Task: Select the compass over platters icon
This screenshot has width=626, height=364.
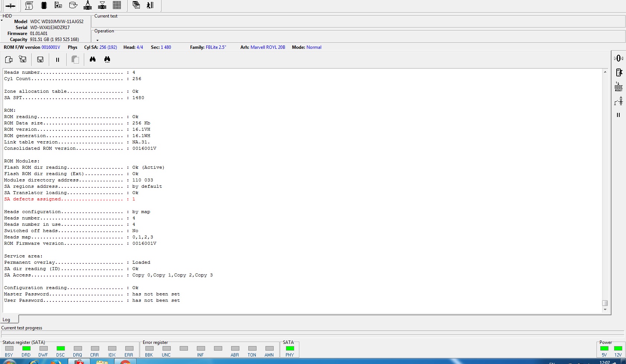Action: pyautogui.click(x=88, y=5)
